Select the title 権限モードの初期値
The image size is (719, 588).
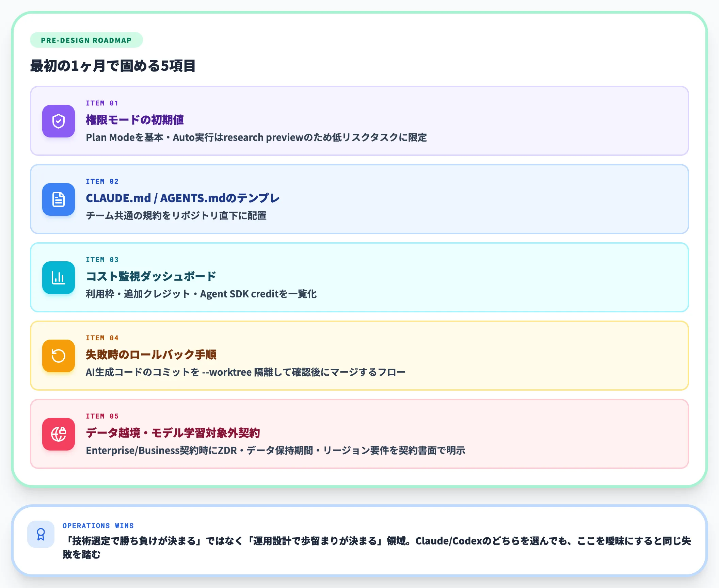pos(135,120)
